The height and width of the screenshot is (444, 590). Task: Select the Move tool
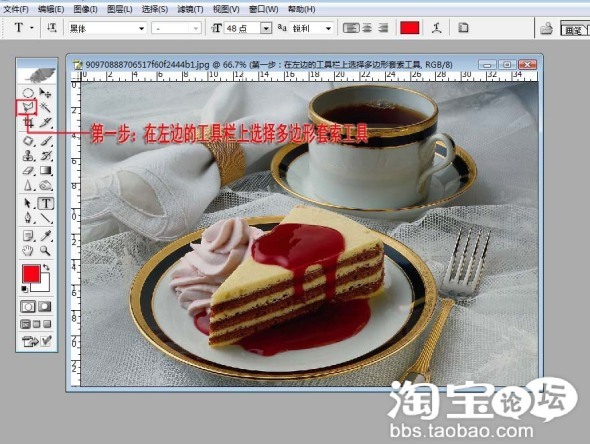click(45, 93)
